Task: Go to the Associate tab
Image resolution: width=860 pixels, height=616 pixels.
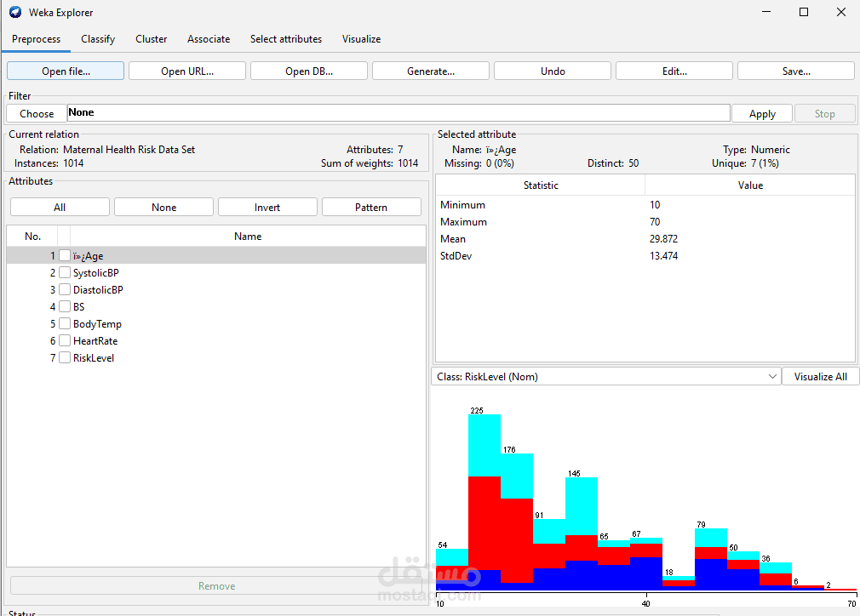Action: tap(209, 39)
